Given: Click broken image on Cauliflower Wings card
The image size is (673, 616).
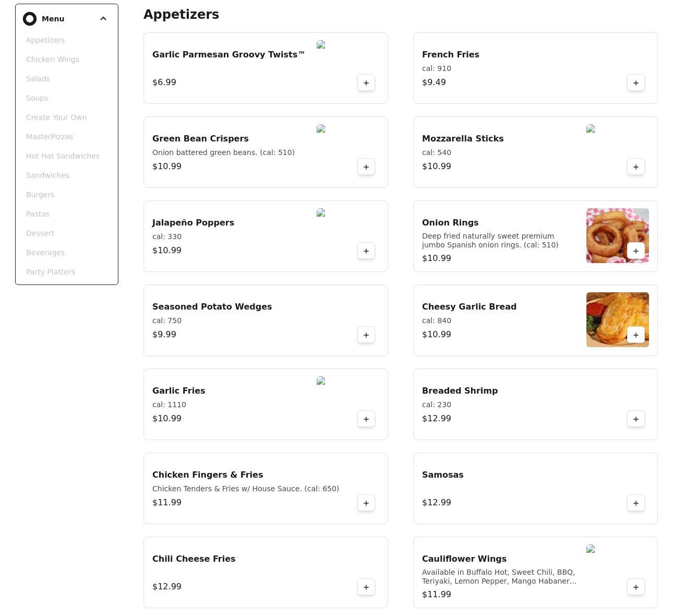Looking at the screenshot, I should point(591,549).
